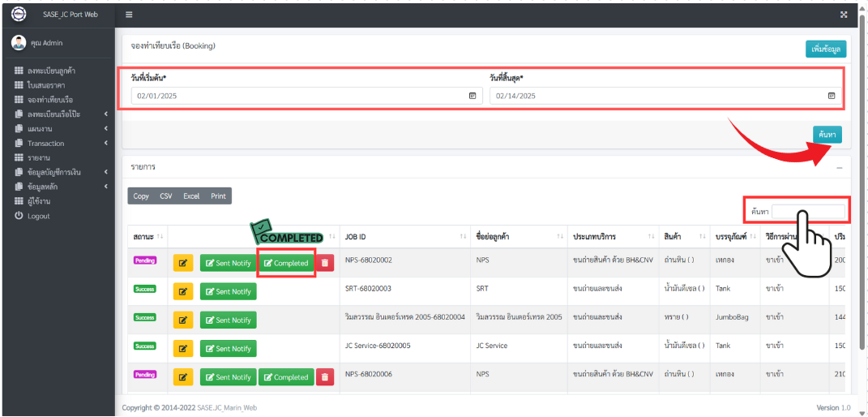This screenshot has width=868, height=417.
Task: Click the Print button
Action: (x=218, y=196)
